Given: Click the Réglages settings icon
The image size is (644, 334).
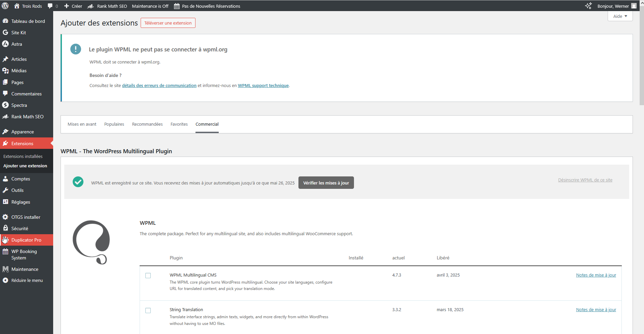Looking at the screenshot, I should [x=5, y=202].
